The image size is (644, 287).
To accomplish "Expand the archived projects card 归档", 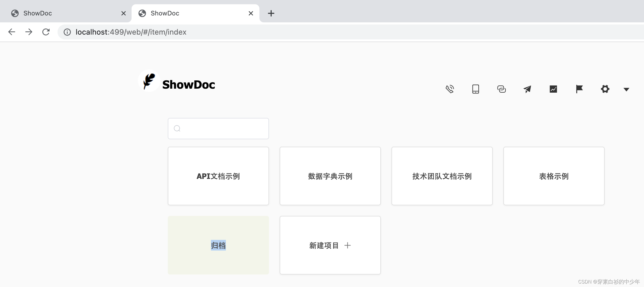I will pyautogui.click(x=218, y=245).
